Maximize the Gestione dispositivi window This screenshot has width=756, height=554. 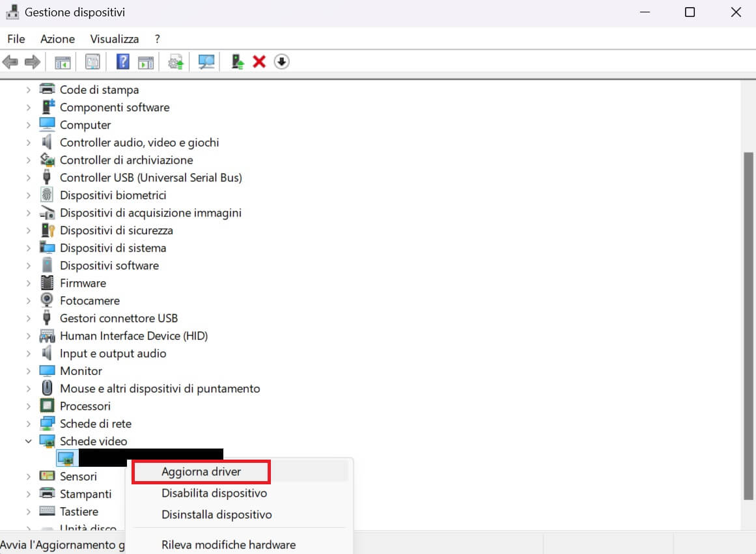tap(690, 12)
